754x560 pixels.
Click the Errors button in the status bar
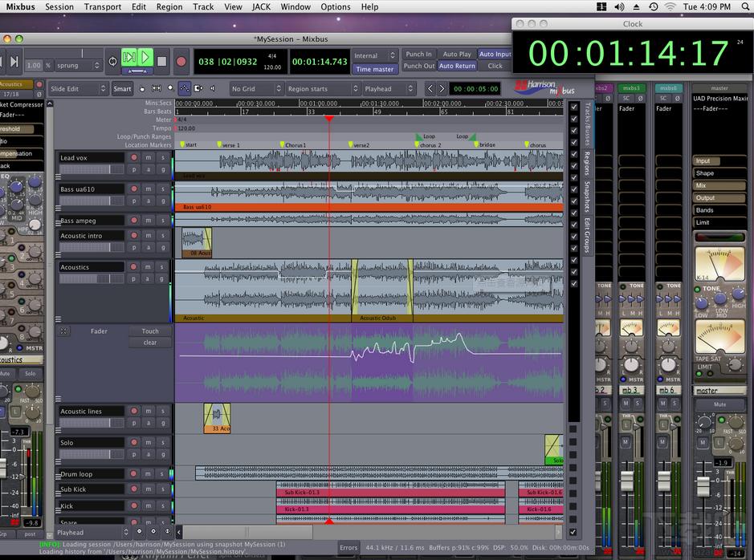pos(348,547)
